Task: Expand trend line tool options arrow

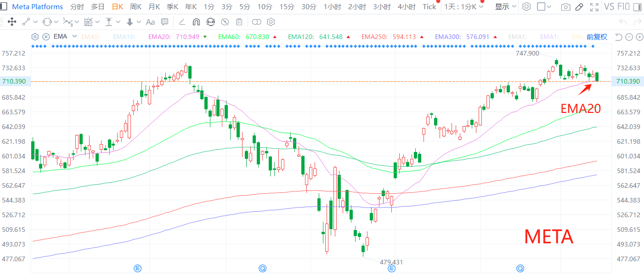Action: click(x=34, y=22)
